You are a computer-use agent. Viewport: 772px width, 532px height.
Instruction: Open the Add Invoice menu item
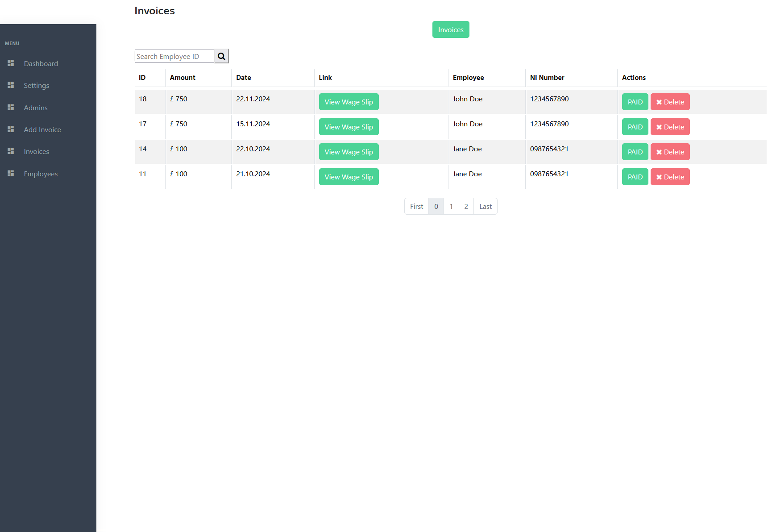(x=42, y=129)
